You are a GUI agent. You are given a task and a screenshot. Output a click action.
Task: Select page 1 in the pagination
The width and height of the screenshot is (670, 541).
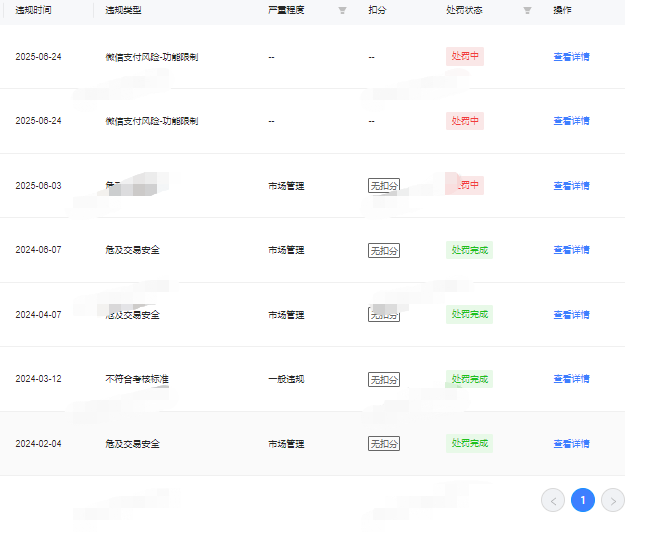pyautogui.click(x=582, y=500)
